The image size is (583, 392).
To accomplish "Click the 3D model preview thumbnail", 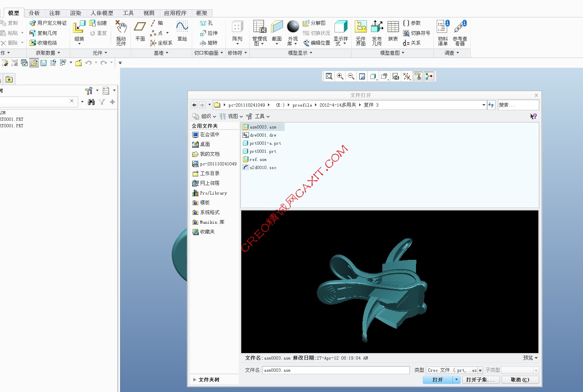I will point(390,282).
